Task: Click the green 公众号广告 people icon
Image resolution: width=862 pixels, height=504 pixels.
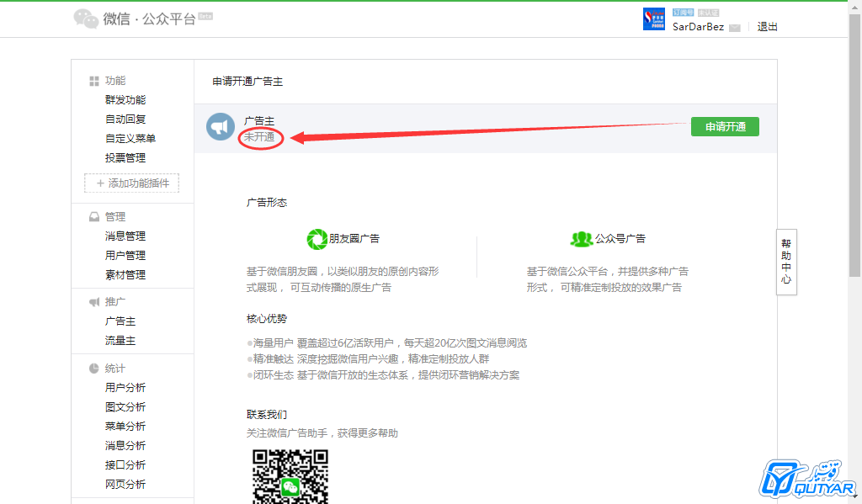Action: (x=581, y=239)
